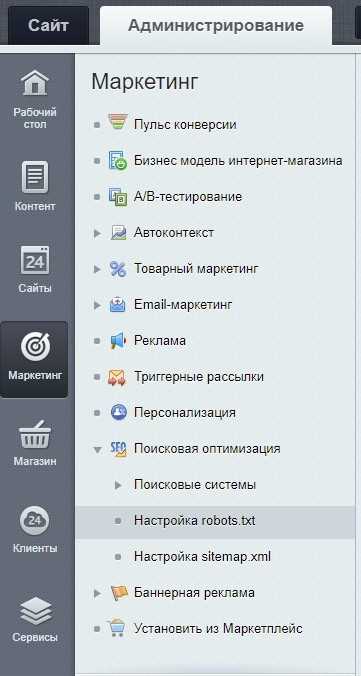This screenshot has height=676, width=361.
Task: Select the Поисковая оптимизация label
Action: pos(207,449)
